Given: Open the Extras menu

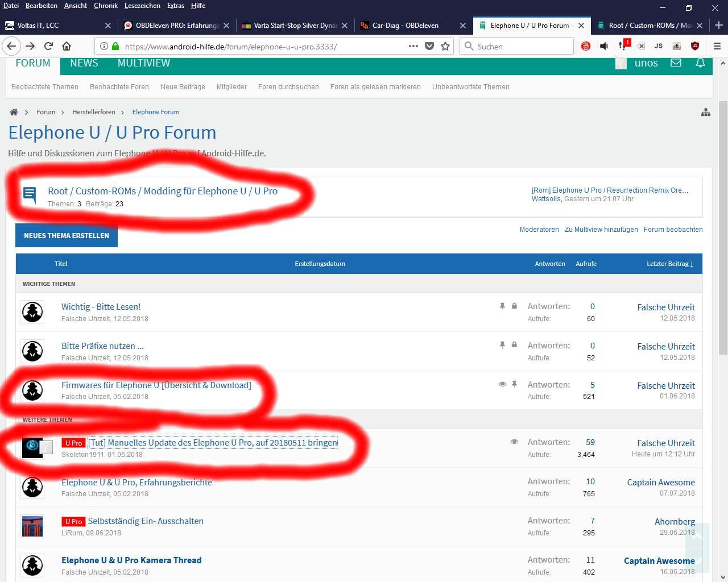Looking at the screenshot, I should pyautogui.click(x=176, y=6).
